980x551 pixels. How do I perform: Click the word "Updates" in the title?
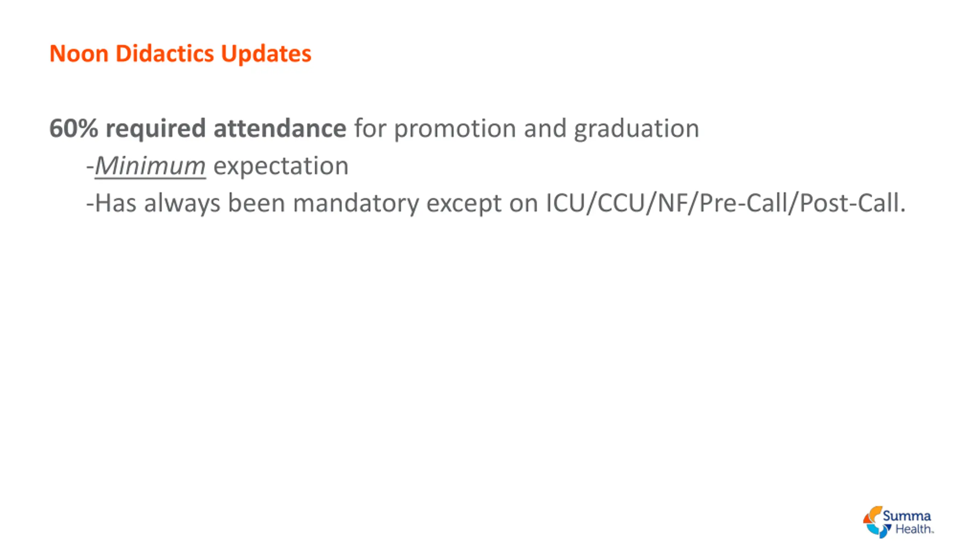click(x=266, y=53)
